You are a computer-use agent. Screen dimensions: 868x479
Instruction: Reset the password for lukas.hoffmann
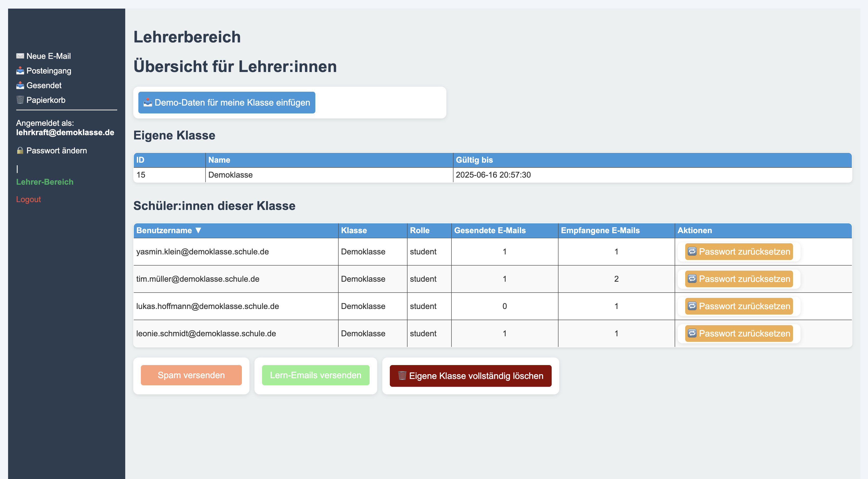(739, 306)
